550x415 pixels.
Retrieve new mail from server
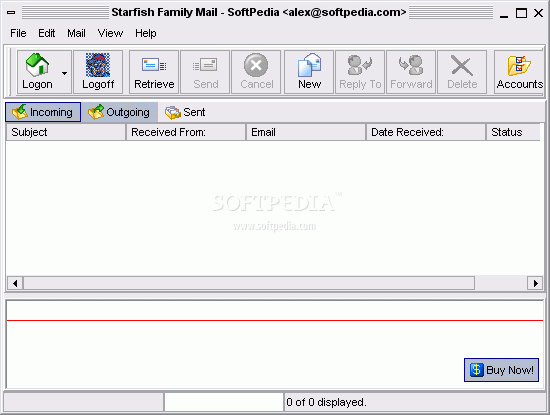pos(154,72)
